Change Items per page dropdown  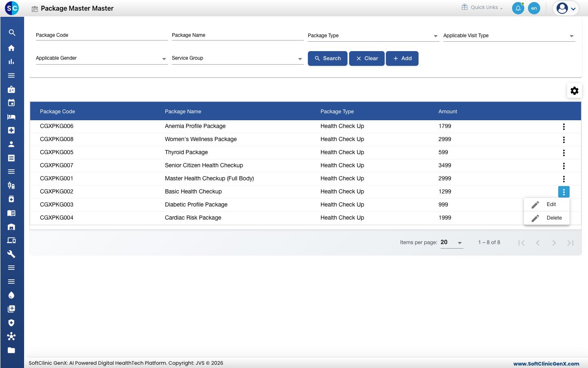coord(452,242)
